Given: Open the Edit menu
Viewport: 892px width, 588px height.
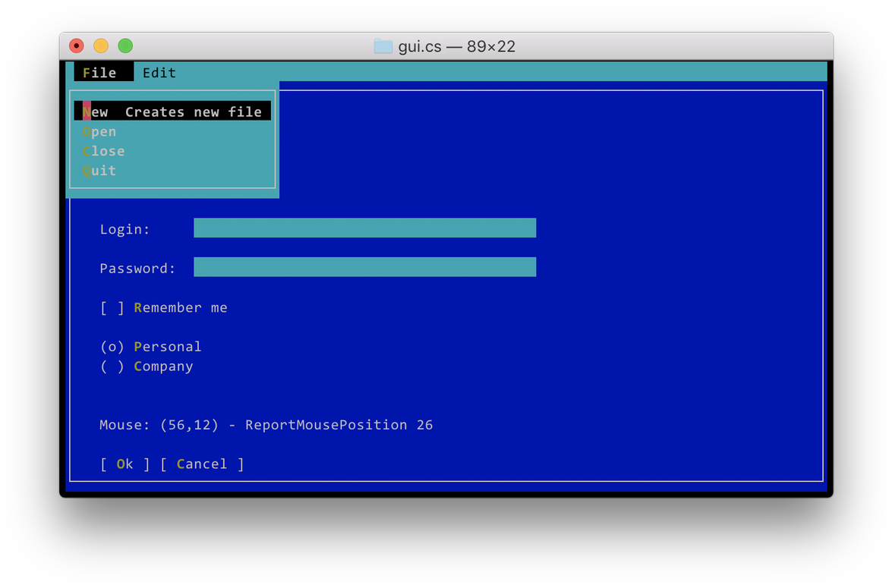Looking at the screenshot, I should (159, 73).
